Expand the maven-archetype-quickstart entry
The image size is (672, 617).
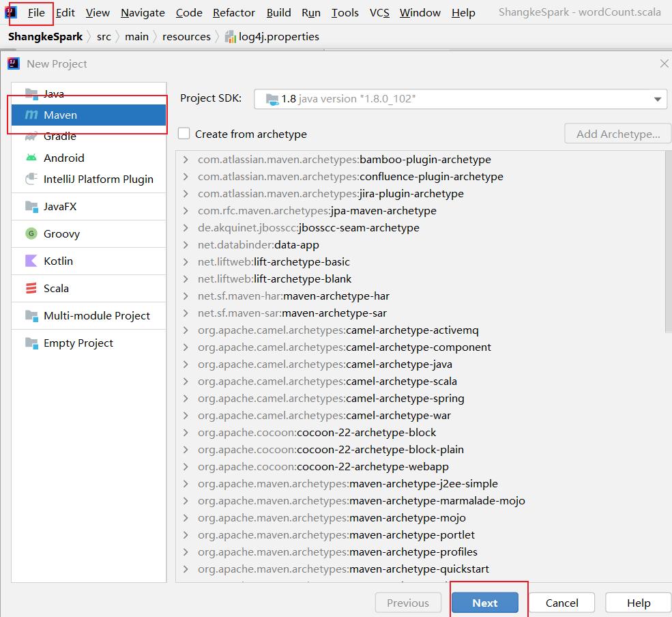pyautogui.click(x=186, y=569)
